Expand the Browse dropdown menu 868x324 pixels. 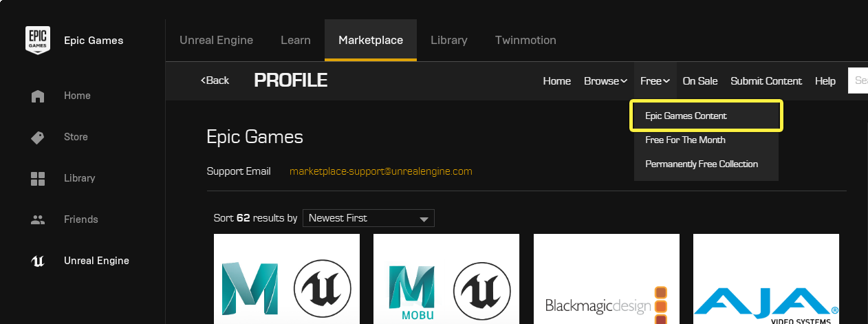(x=605, y=81)
